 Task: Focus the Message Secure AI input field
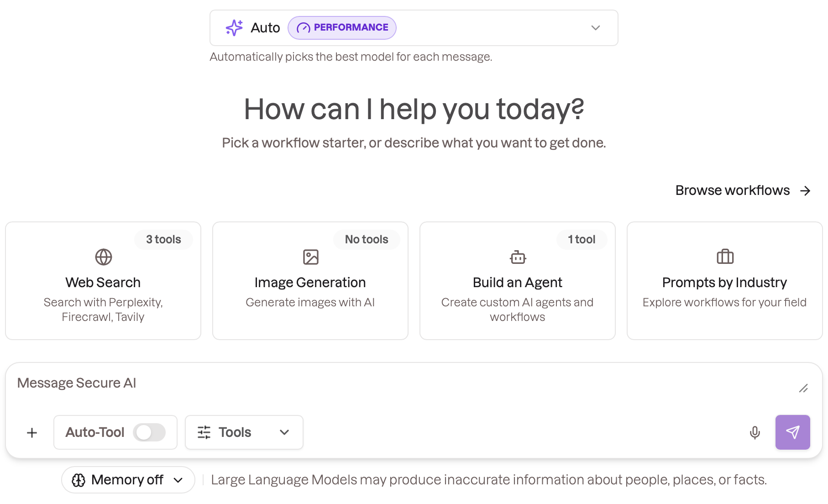(402, 383)
